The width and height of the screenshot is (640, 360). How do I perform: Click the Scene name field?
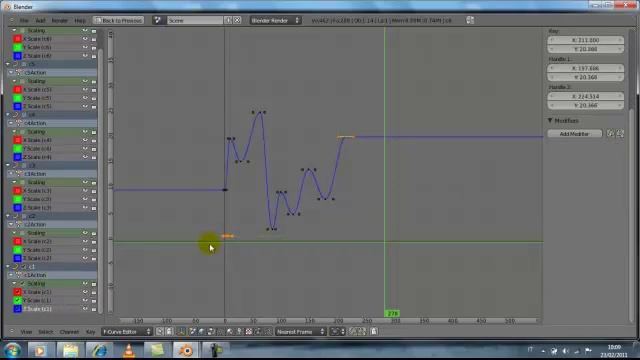tap(195, 20)
